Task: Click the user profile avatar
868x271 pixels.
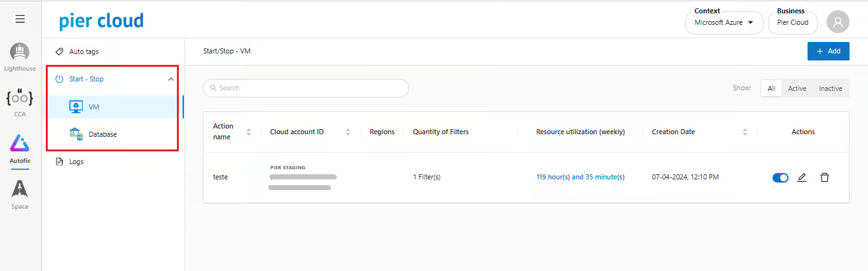Action: (x=837, y=22)
